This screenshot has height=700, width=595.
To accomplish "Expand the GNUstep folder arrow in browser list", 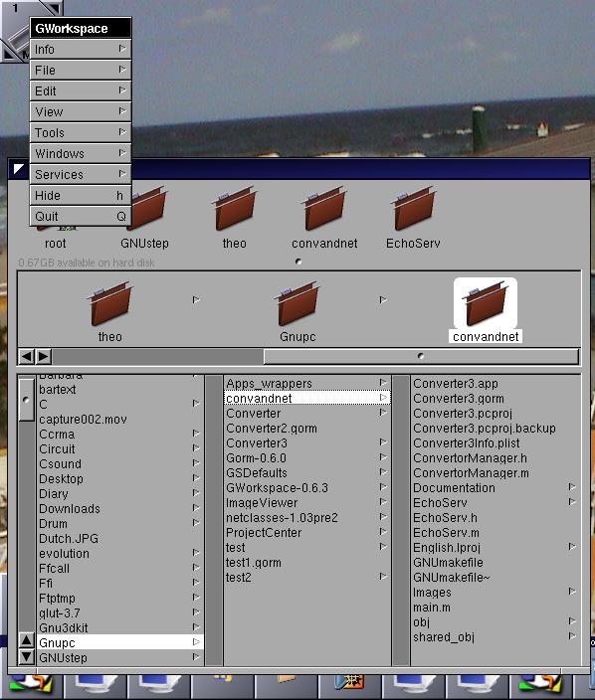I will tap(196, 656).
